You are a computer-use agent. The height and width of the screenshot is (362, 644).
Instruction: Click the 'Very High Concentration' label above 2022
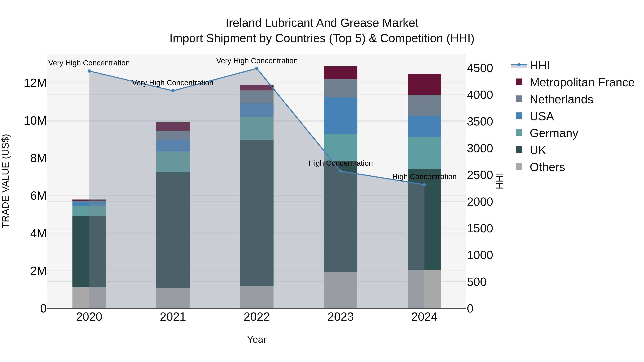pyautogui.click(x=257, y=61)
